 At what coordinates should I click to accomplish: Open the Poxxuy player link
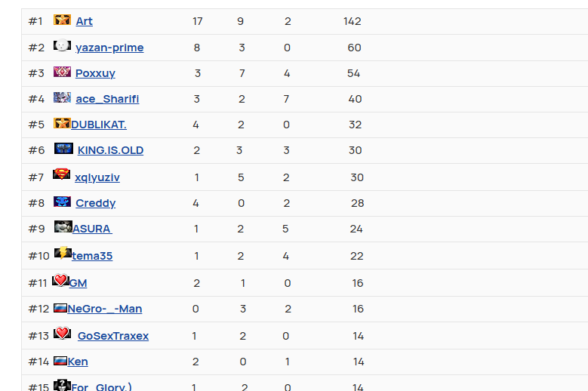pyautogui.click(x=95, y=73)
